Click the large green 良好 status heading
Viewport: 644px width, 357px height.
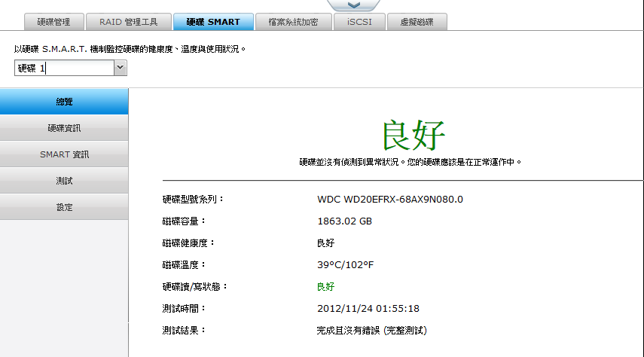coord(414,135)
